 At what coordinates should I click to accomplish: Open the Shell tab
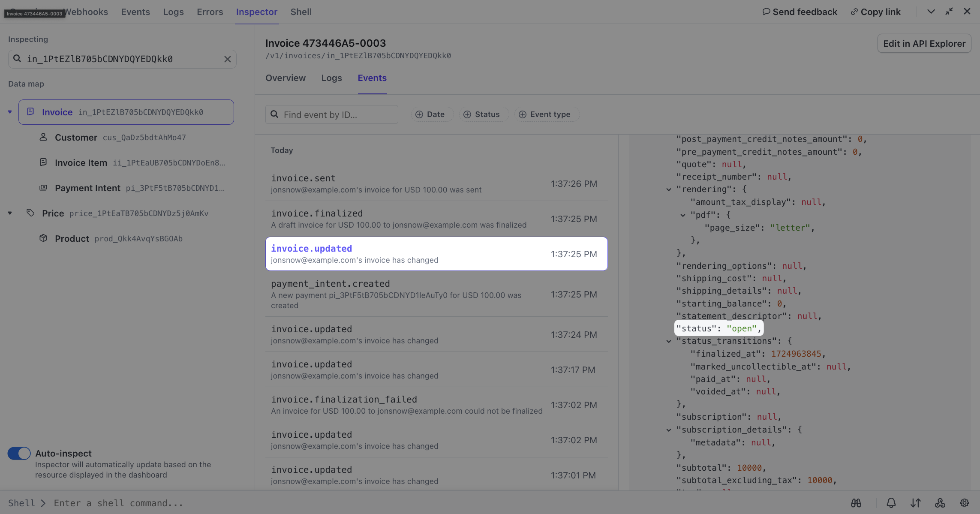click(x=301, y=12)
